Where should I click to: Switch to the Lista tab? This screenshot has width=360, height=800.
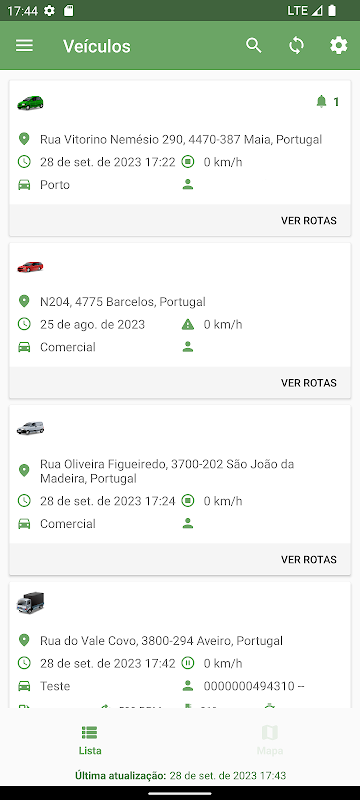coord(90,740)
